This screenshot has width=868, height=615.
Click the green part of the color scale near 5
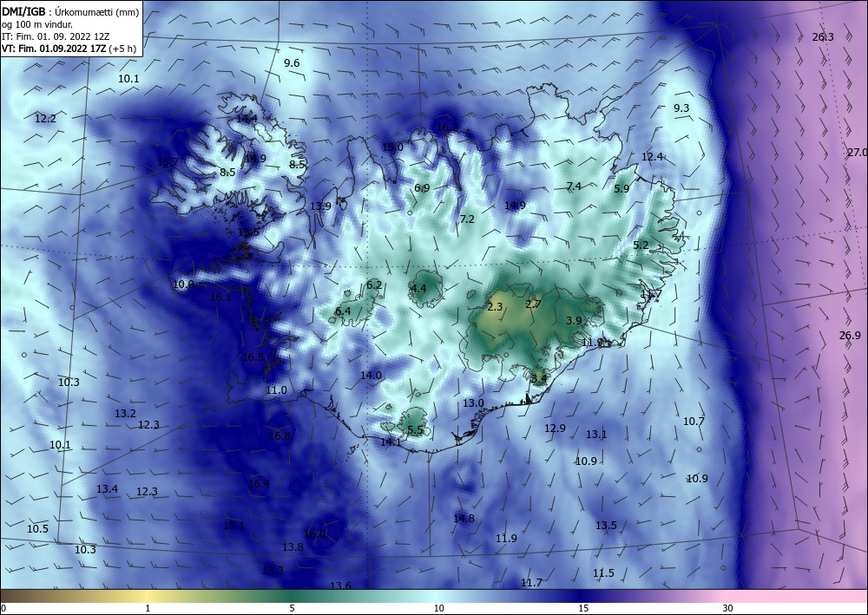(x=292, y=596)
